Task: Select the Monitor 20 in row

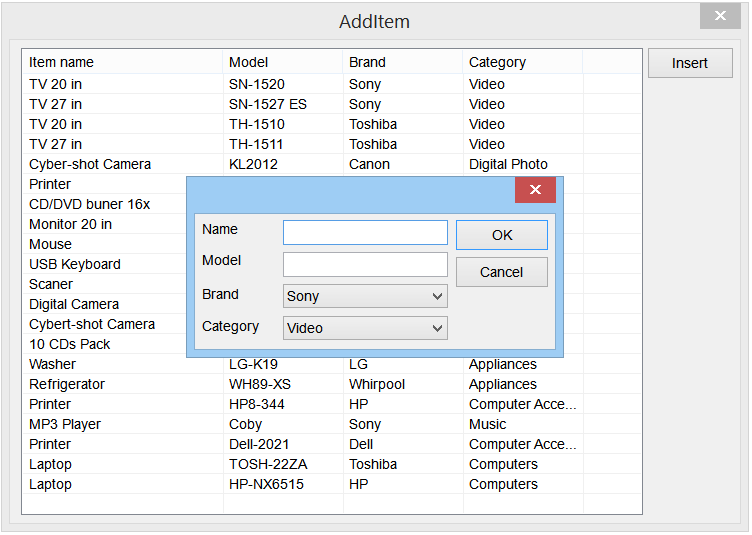Action: point(70,224)
